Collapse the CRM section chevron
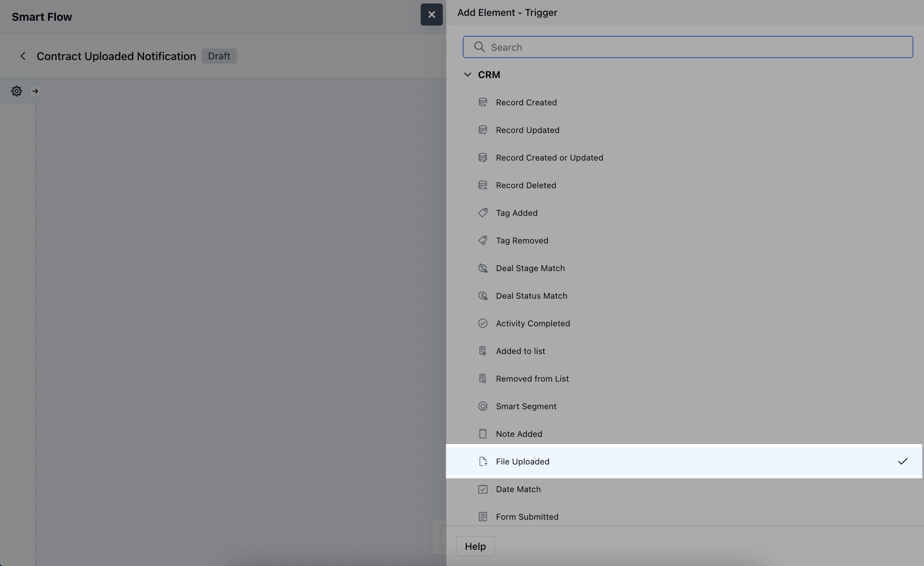This screenshot has width=924, height=566. 467,75
